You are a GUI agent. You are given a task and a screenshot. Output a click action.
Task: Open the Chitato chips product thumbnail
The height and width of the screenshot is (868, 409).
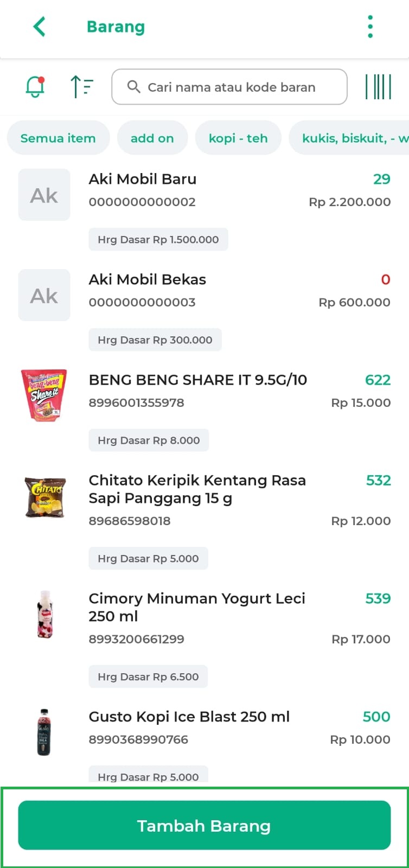[45, 497]
